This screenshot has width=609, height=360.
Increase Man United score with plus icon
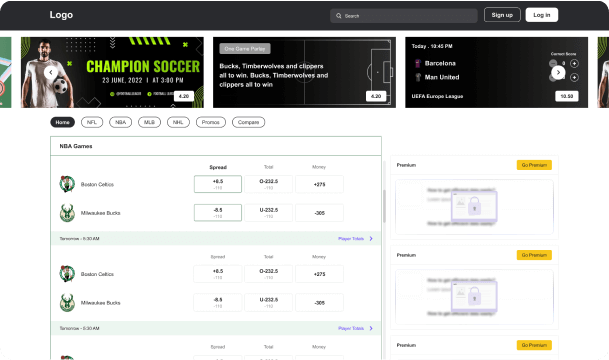pos(574,77)
